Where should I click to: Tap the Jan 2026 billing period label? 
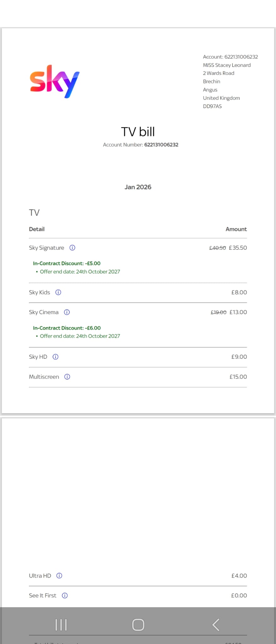(x=138, y=187)
